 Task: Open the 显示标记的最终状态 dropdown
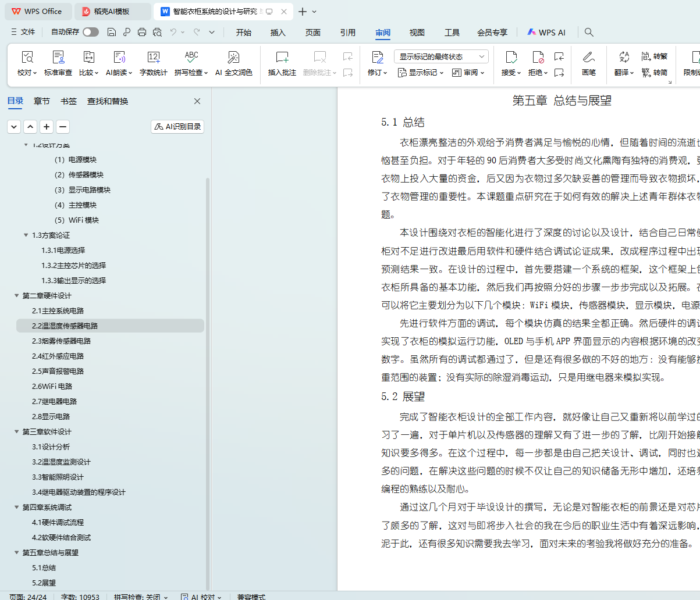coord(441,56)
